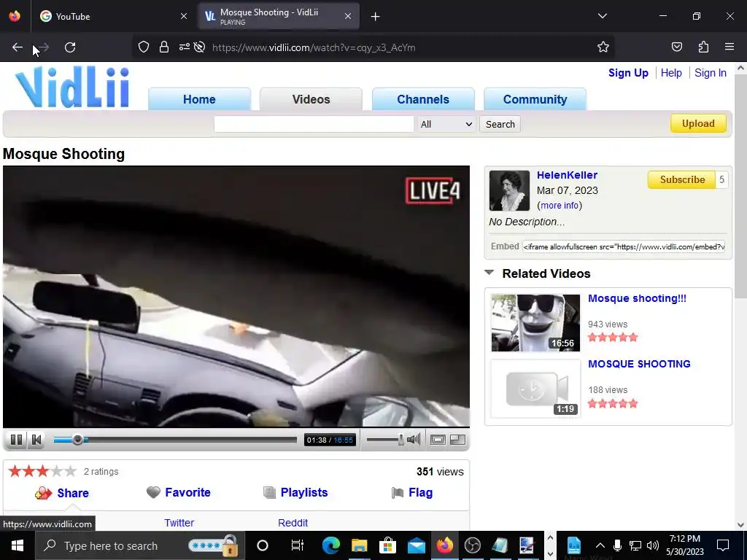Image resolution: width=747 pixels, height=560 pixels.
Task: Open the Sign In link
Action: [711, 73]
